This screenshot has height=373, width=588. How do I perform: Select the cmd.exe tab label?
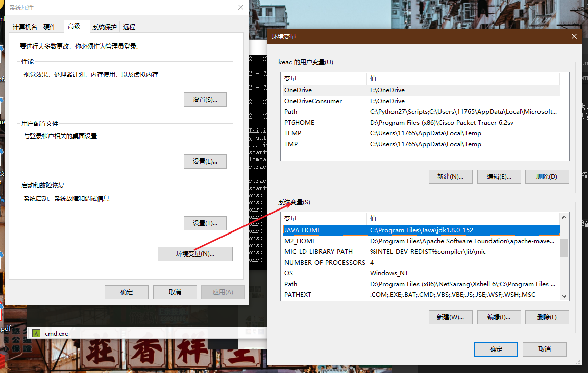57,333
